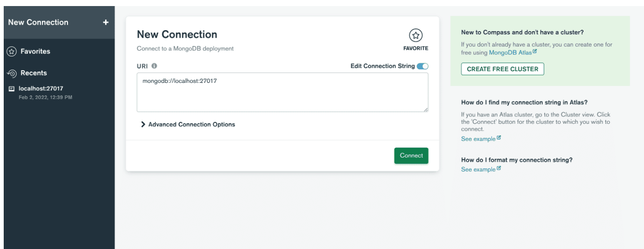644x249 pixels.
Task: Click the URI info icon
Action: (154, 66)
